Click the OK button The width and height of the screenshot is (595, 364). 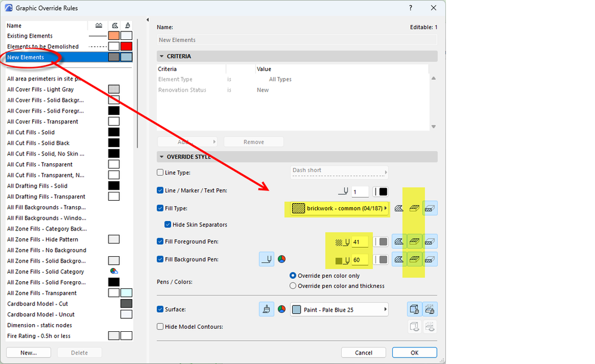(414, 353)
